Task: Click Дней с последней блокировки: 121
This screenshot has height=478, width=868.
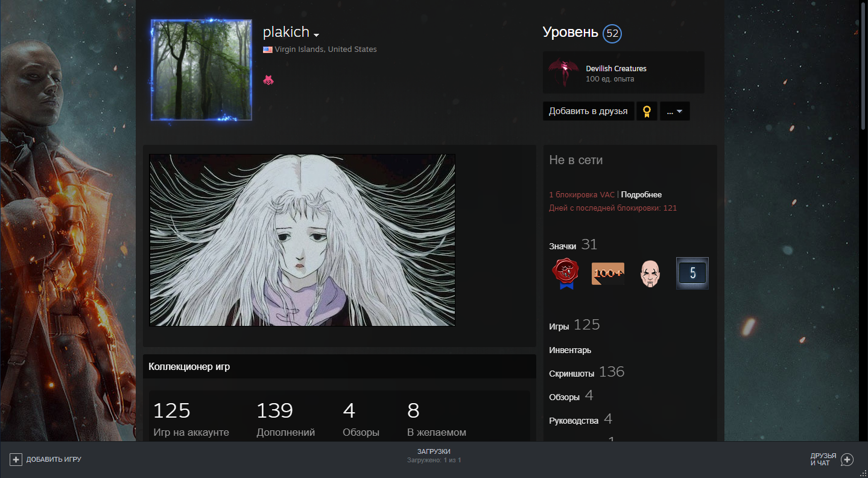Action: click(x=613, y=208)
